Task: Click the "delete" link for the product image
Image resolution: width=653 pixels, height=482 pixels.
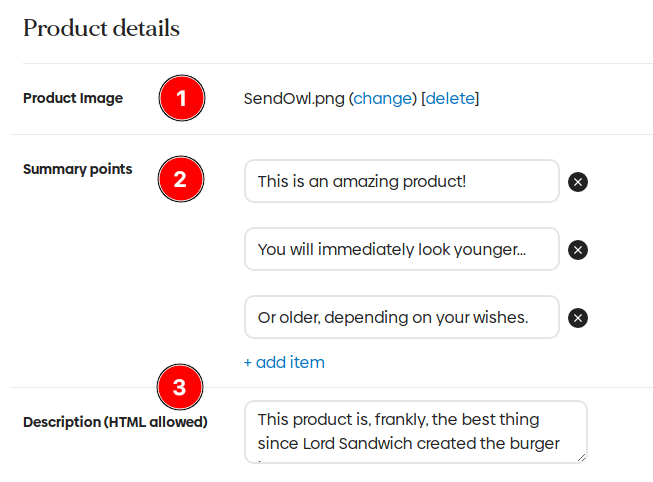Action: 450,98
